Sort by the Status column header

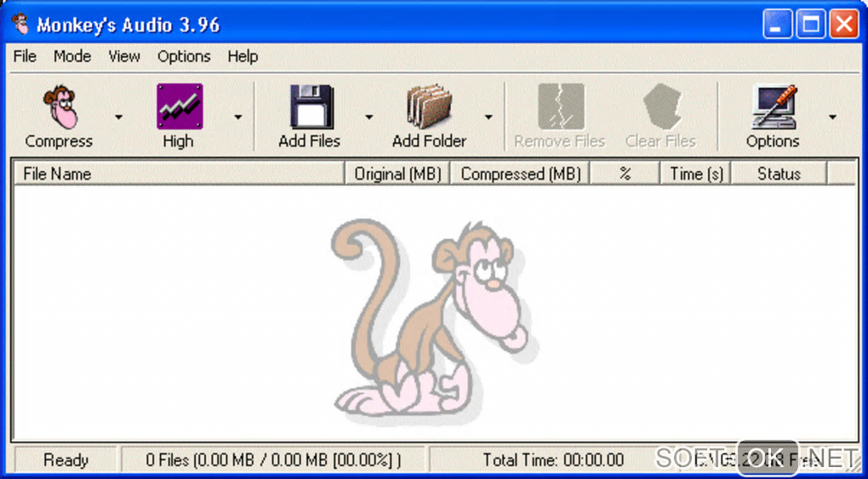click(779, 174)
